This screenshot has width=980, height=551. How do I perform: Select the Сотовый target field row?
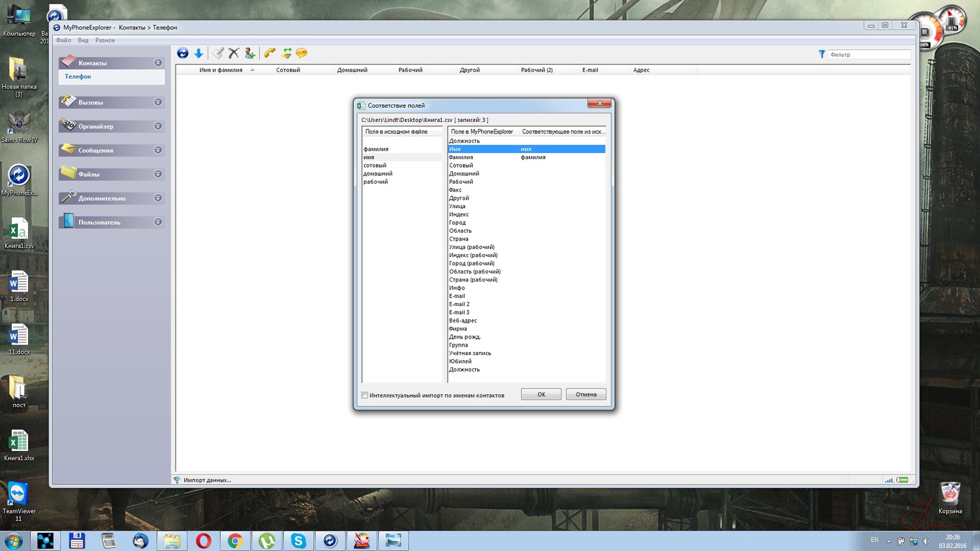pos(527,165)
